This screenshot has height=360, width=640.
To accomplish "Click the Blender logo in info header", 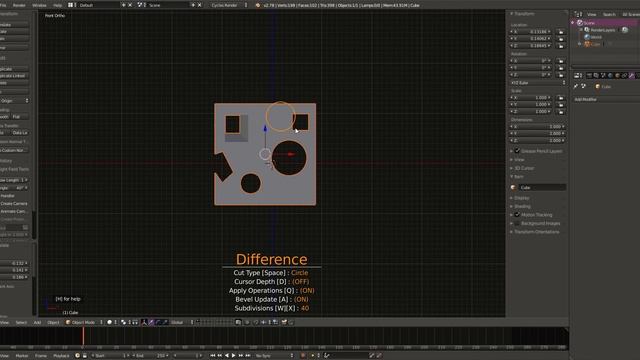I will pos(258,5).
